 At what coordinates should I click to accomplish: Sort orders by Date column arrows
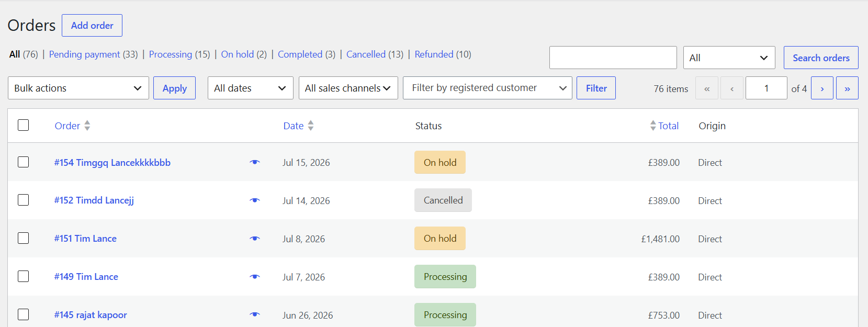[311, 126]
